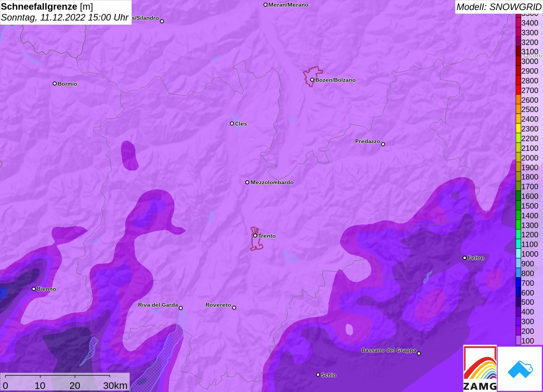Screen dimensions: 543x392
Task: Click the Mezzolombardo label text
Action: 272,182
